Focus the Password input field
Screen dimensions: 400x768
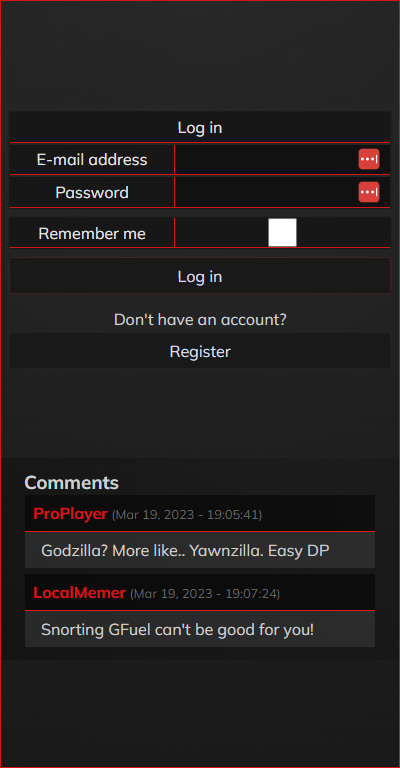click(x=282, y=192)
